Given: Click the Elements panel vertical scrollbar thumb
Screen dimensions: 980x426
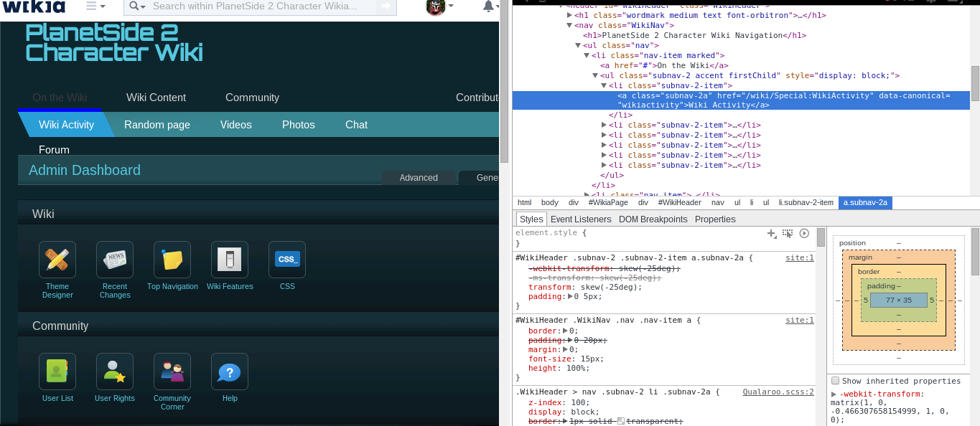Looking at the screenshot, I should (x=975, y=84).
